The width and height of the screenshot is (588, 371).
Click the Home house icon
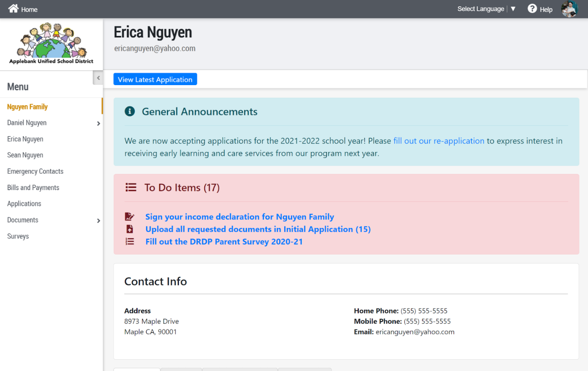[13, 9]
